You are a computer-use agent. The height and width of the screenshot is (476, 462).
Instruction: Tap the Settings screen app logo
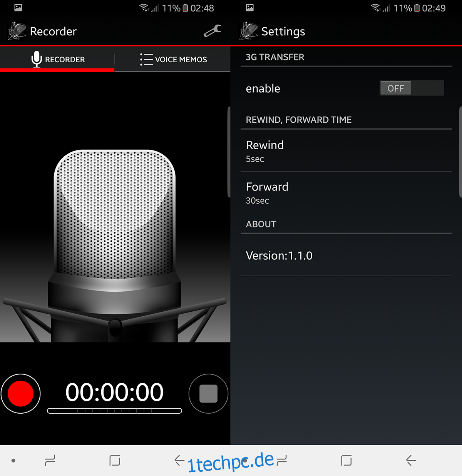coord(248,31)
